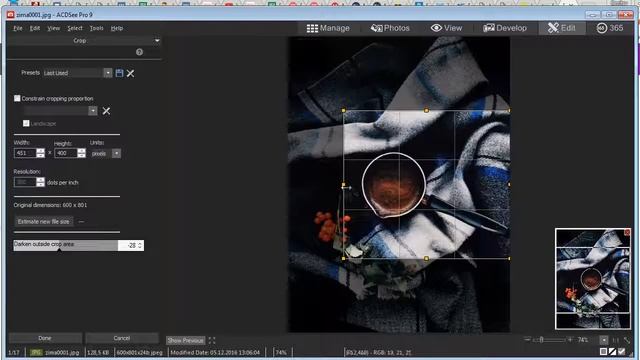Clear the cropping proportion with the X
Screen dimensions: 640x360
tap(106, 111)
